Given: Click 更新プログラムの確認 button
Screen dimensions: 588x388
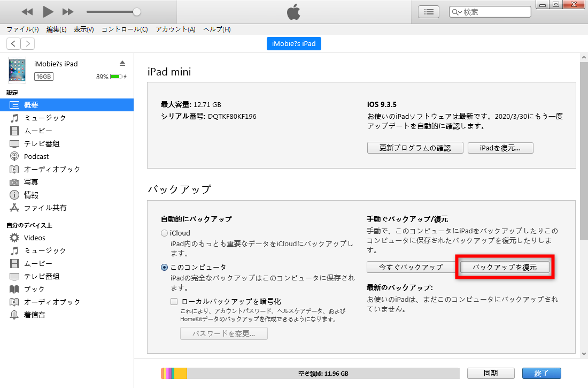Looking at the screenshot, I should tap(415, 148).
